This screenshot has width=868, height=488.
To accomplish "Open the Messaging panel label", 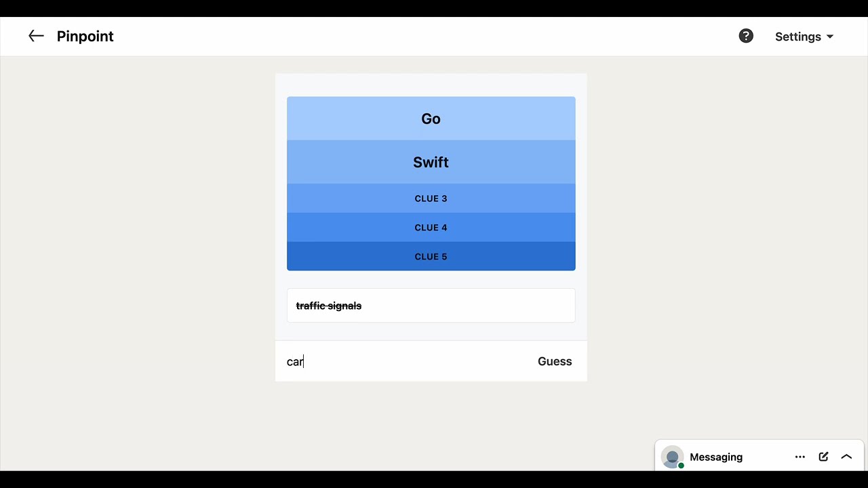I will tap(716, 457).
